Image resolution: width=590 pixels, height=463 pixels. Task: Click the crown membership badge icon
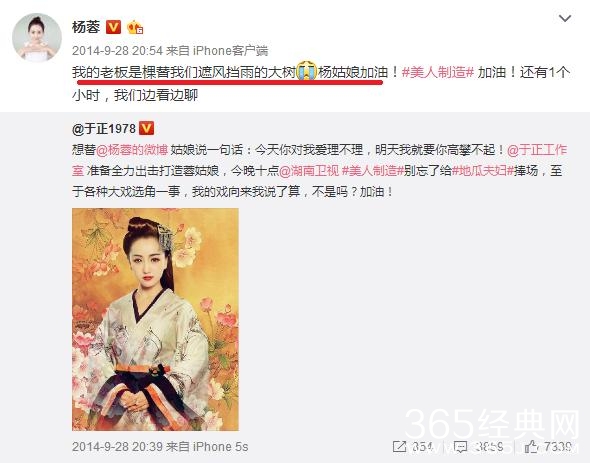tap(135, 27)
